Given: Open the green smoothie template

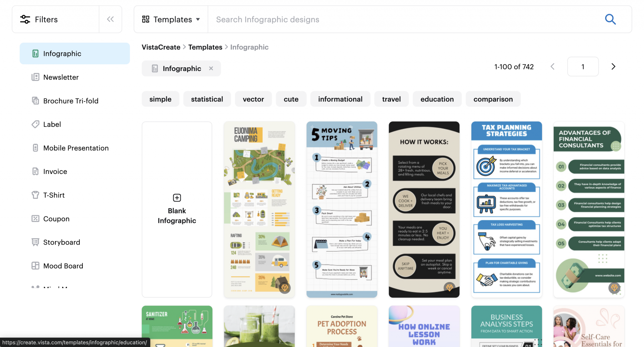Looking at the screenshot, I should 259,326.
